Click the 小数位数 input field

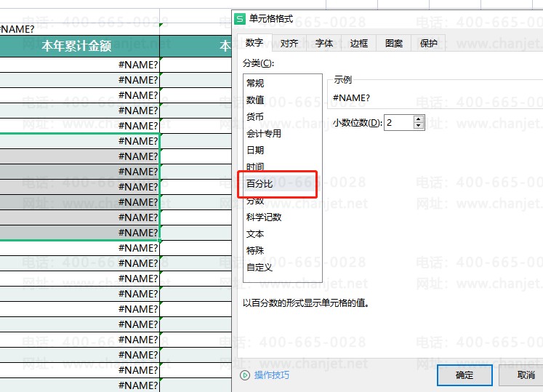399,123
